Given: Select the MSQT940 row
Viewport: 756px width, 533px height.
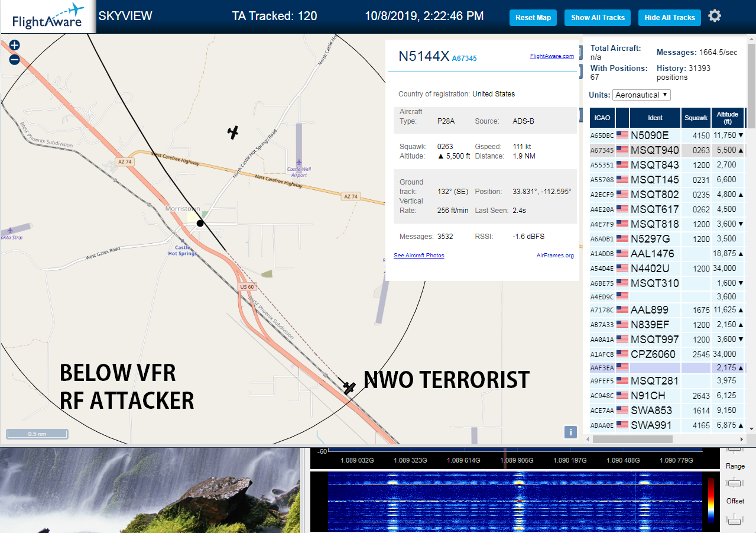Looking at the screenshot, I should [x=667, y=150].
